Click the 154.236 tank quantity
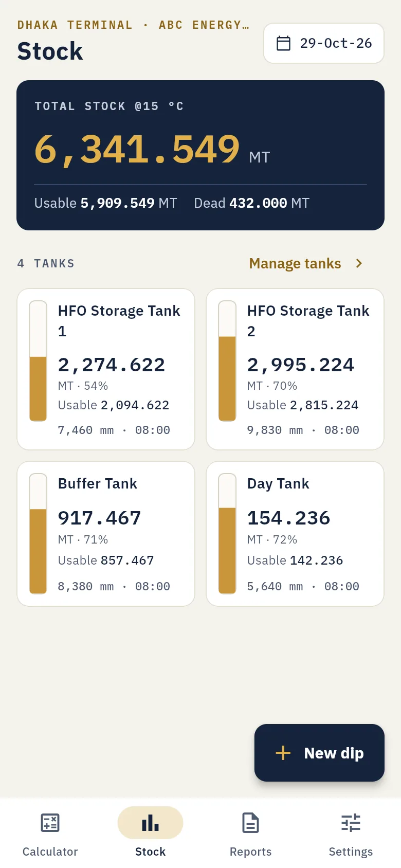401x868 pixels. [x=288, y=518]
